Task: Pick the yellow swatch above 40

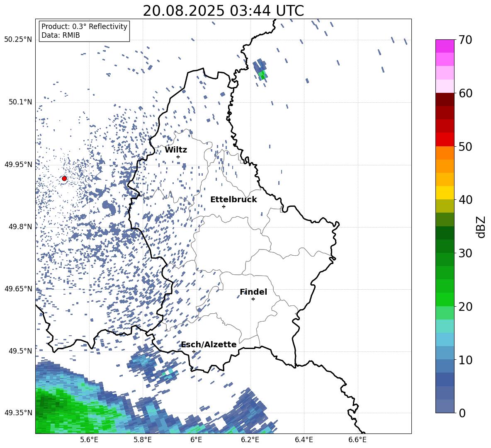Action: click(445, 193)
